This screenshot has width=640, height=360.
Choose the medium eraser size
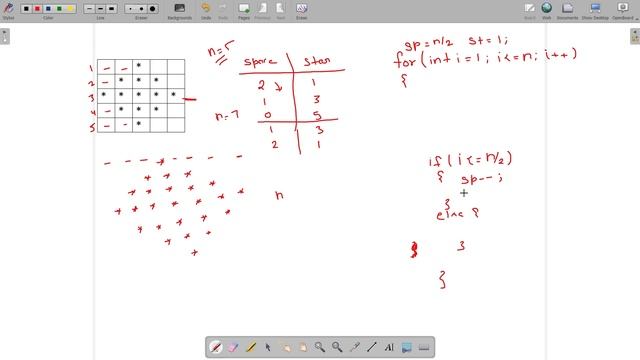[x=141, y=9]
